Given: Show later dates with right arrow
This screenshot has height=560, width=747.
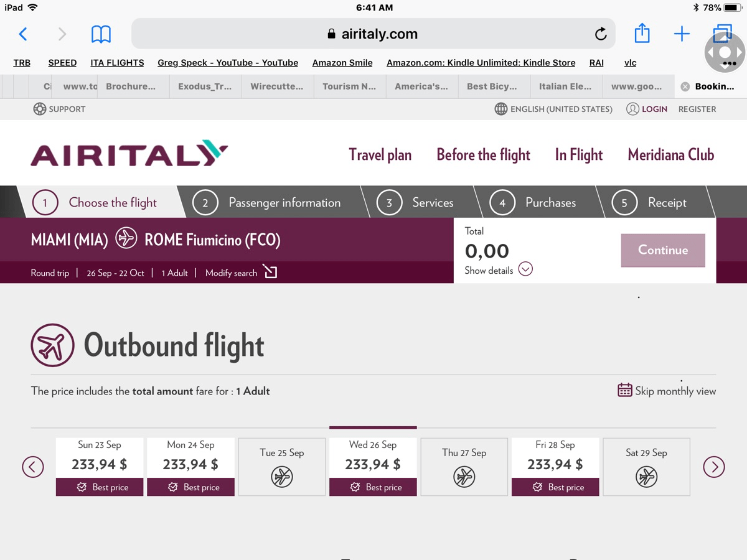Looking at the screenshot, I should point(713,466).
